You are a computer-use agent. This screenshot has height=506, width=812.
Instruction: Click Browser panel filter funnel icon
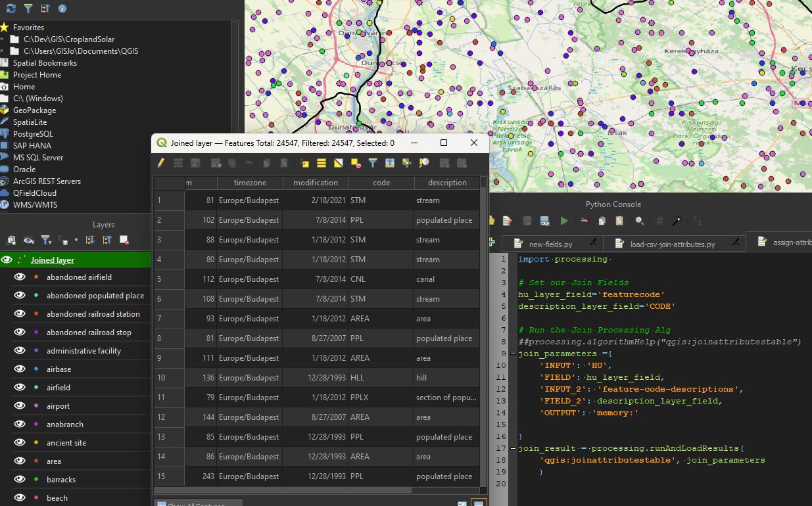[x=28, y=9]
